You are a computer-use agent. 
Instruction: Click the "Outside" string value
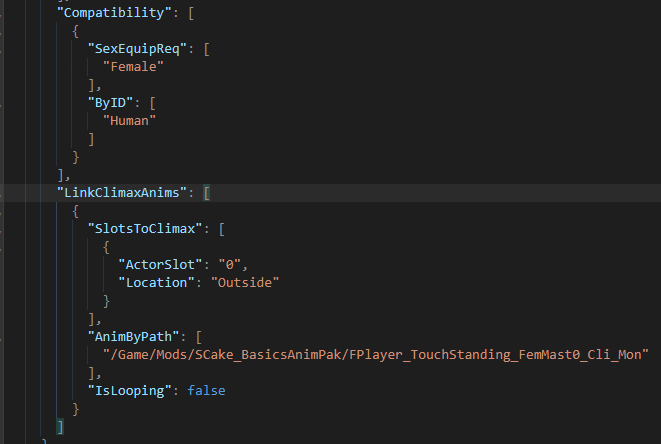pyautogui.click(x=243, y=282)
